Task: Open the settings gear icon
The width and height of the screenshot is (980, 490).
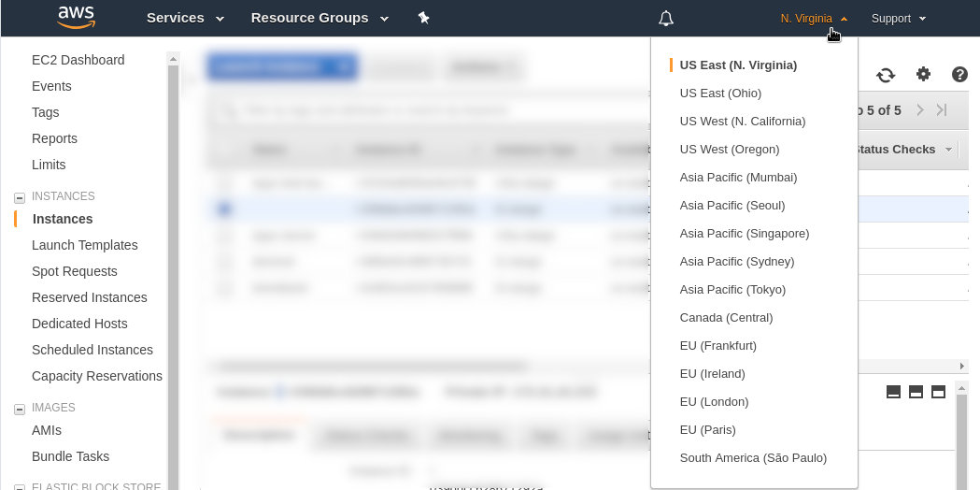Action: 923,75
